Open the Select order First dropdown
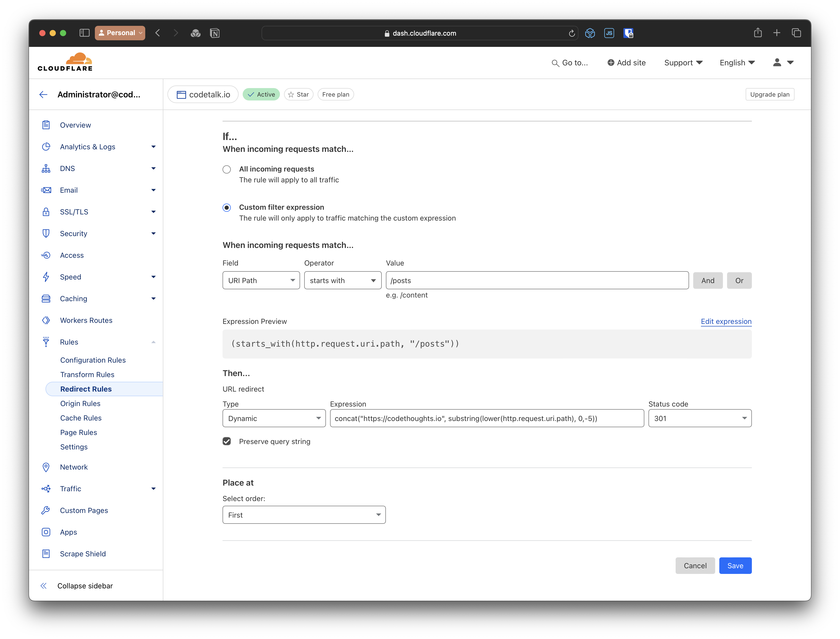Viewport: 840px width, 639px height. (304, 515)
